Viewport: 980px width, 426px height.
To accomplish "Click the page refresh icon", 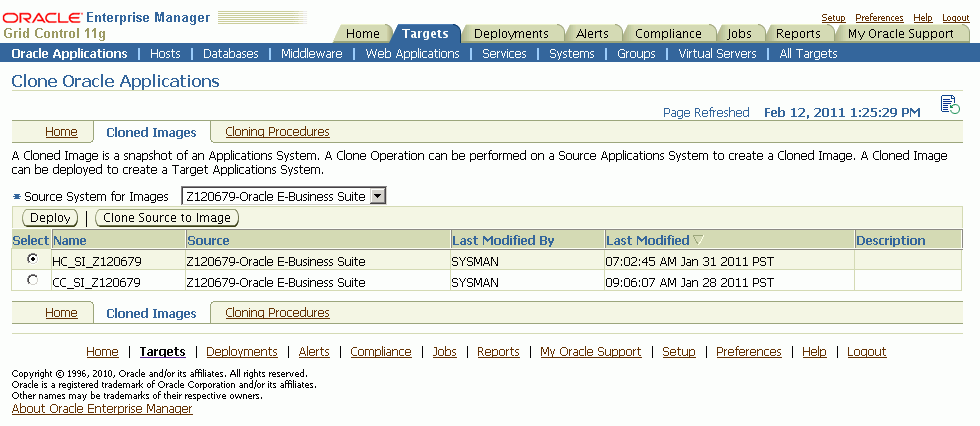I will tap(950, 104).
